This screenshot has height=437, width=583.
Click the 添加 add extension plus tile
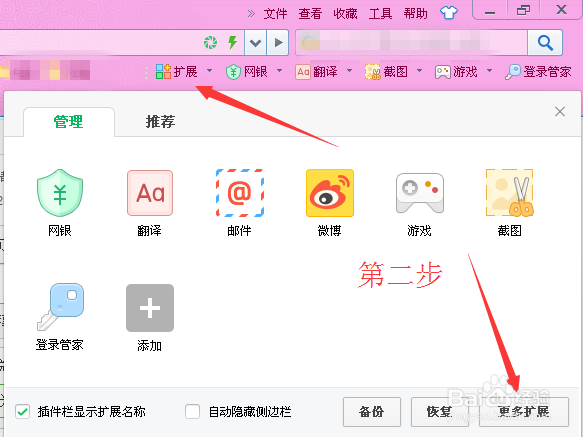pos(149,317)
